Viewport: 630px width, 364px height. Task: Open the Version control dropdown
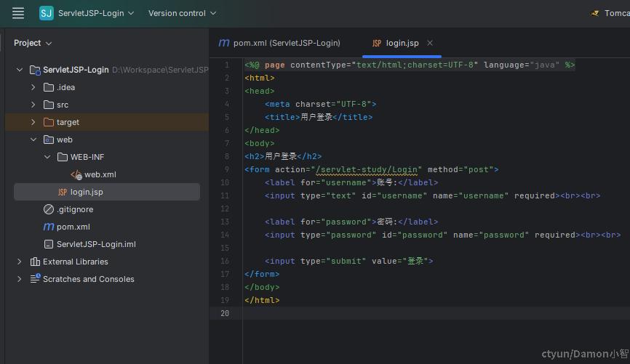[182, 13]
